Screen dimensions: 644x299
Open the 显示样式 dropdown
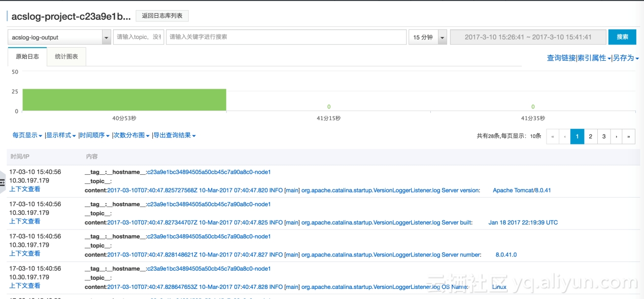tap(61, 135)
